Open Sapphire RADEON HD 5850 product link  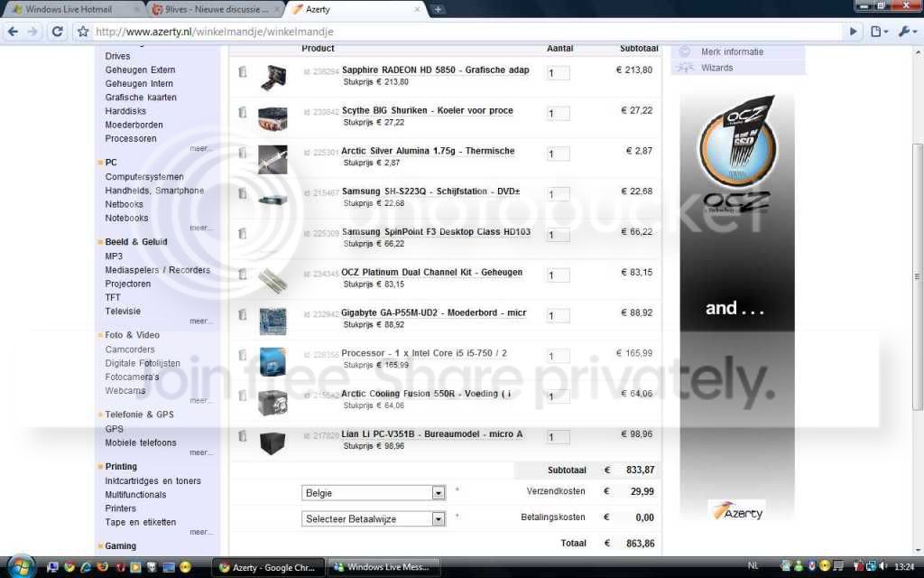(x=435, y=70)
